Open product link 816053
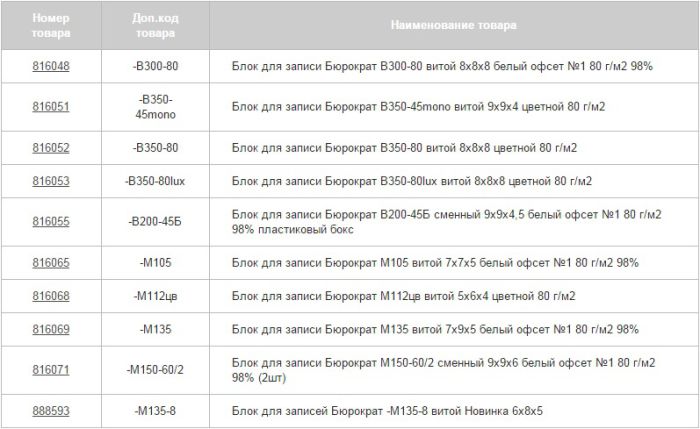Viewport: 700px width, 429px height. (x=51, y=181)
